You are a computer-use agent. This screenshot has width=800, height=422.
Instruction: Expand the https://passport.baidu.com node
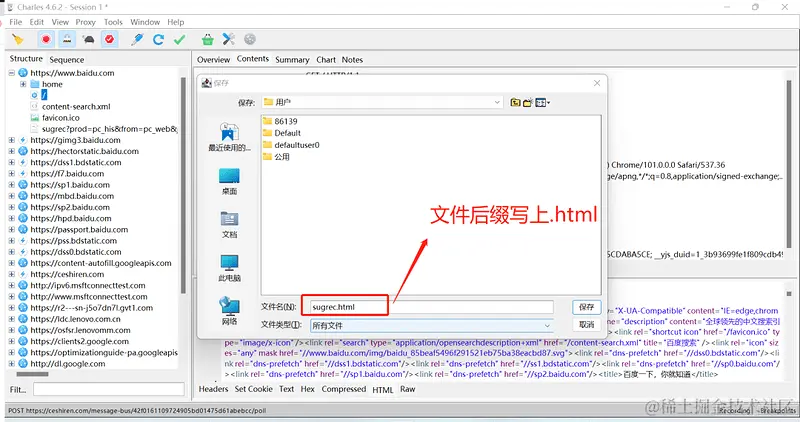pos(11,230)
